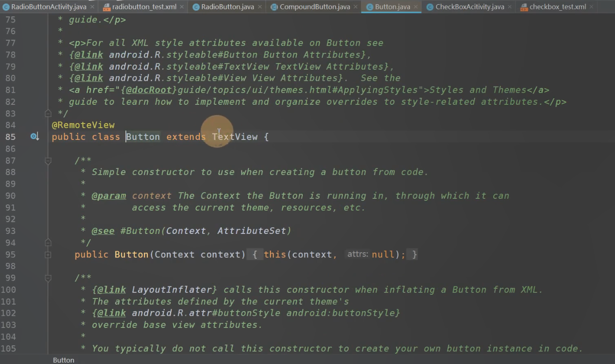Click the @docRoot tag on line 81
The image size is (615, 364).
(149, 90)
